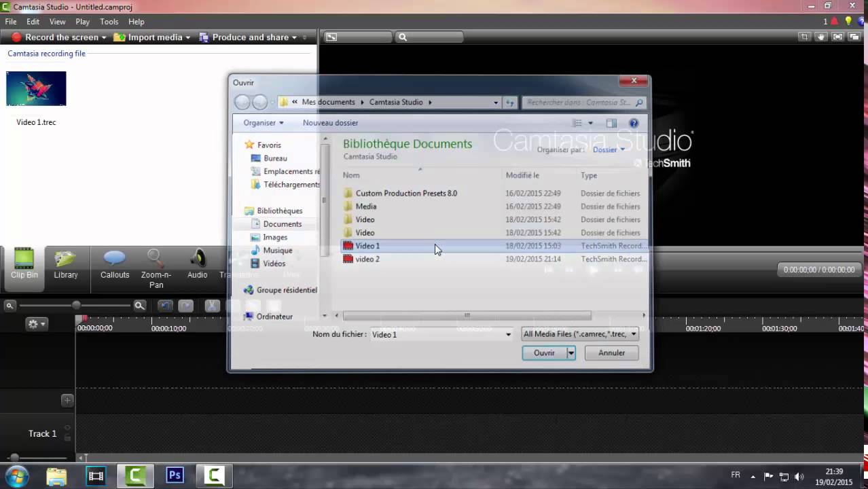Open the Organiser dropdown menu
Screen dimensions: 868x489
[x=264, y=123]
